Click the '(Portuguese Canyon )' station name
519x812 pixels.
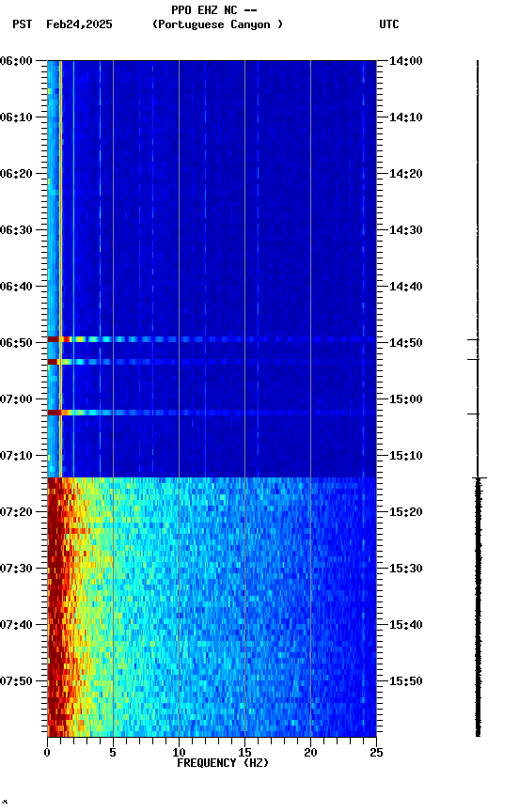click(217, 24)
